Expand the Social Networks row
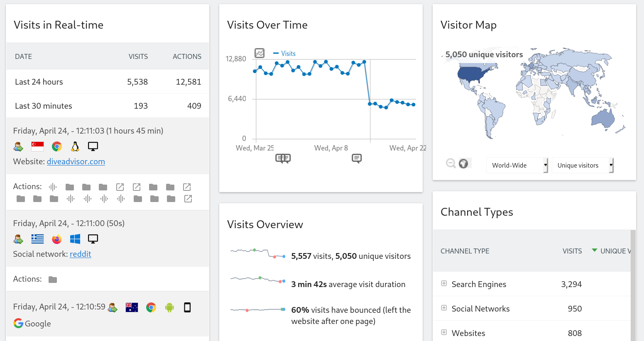 click(444, 308)
